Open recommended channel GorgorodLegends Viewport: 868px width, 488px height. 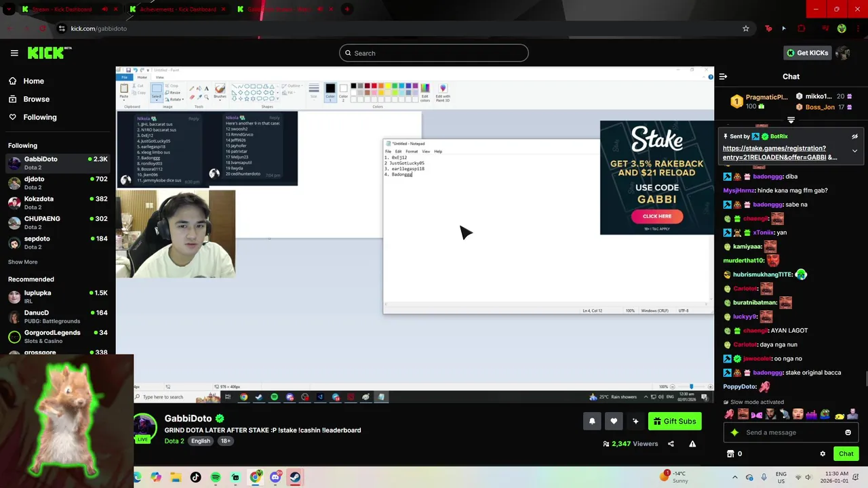pyautogui.click(x=58, y=336)
